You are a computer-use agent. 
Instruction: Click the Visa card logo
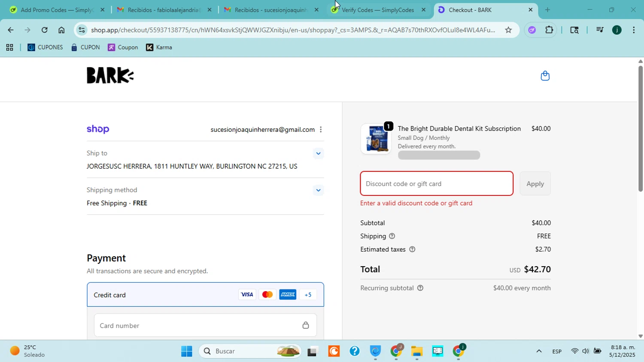pos(247,295)
